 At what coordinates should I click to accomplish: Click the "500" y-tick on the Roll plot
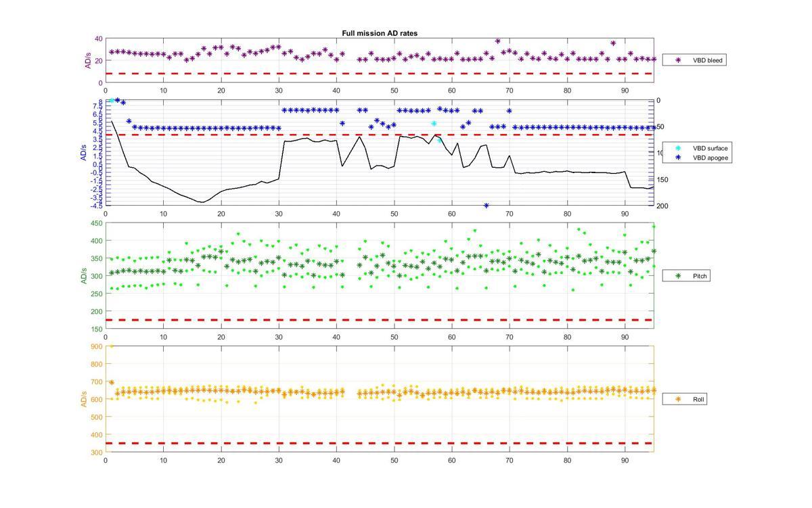tap(97, 417)
